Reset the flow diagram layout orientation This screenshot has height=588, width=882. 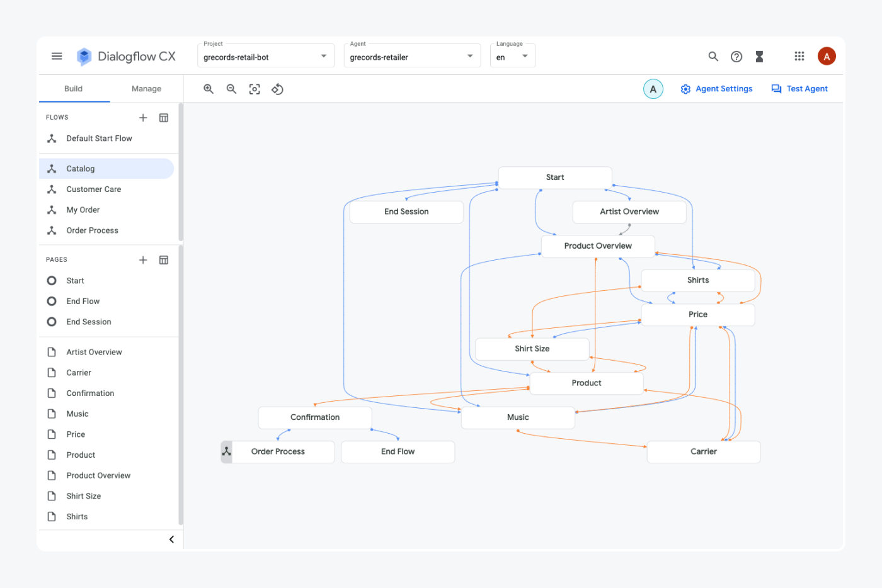(277, 89)
